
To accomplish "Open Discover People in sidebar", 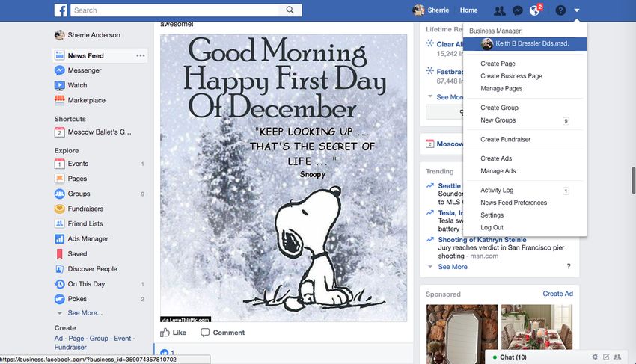I will tap(92, 269).
